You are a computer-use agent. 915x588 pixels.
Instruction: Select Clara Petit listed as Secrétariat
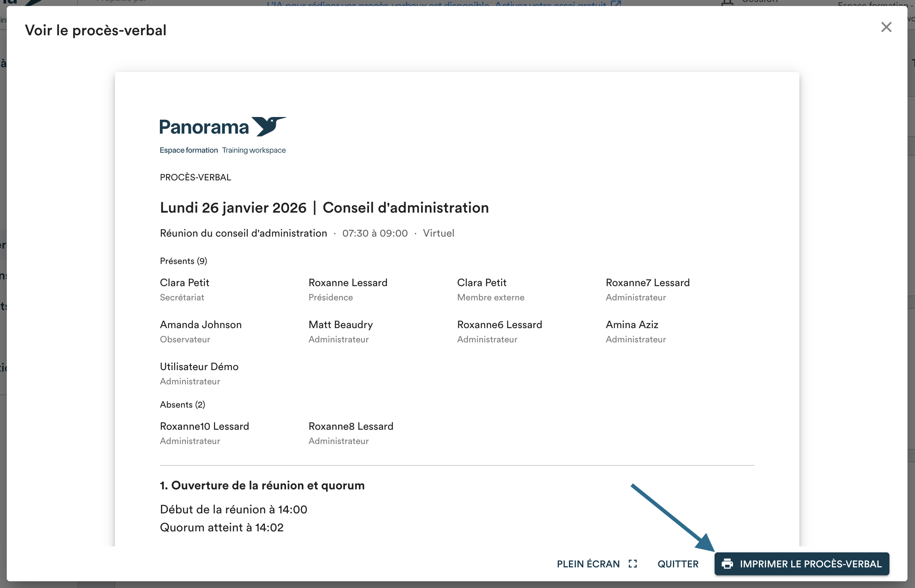[x=185, y=282]
